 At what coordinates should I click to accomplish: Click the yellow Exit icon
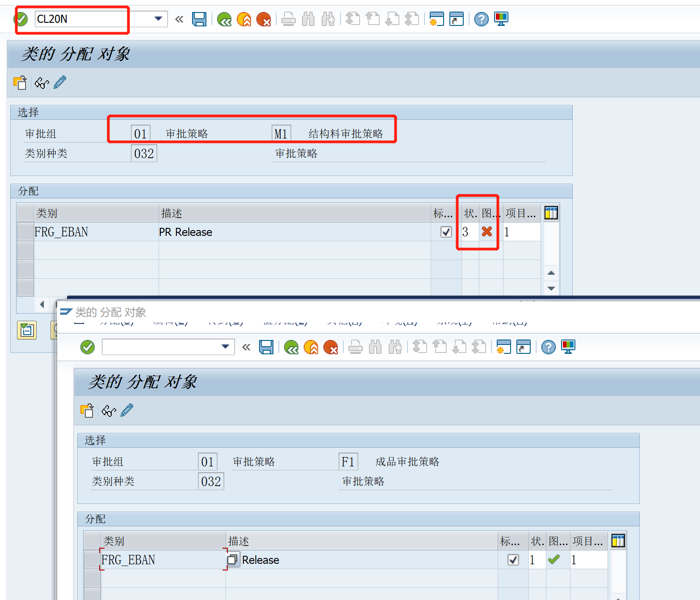244,19
